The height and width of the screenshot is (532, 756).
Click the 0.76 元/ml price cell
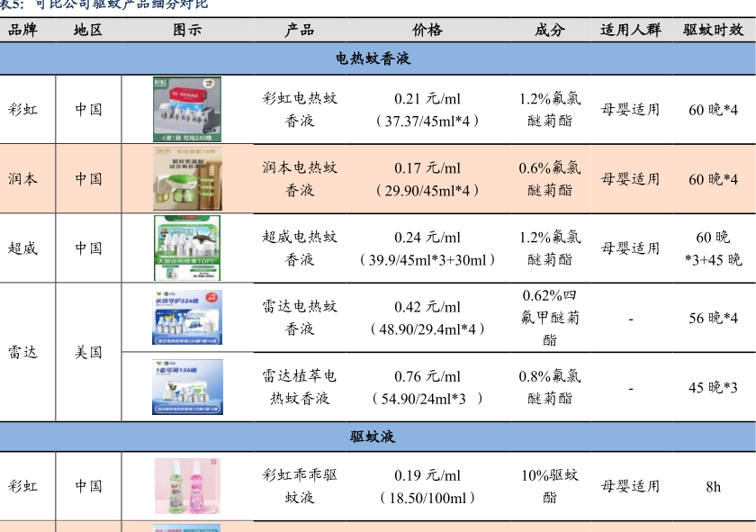(x=427, y=387)
